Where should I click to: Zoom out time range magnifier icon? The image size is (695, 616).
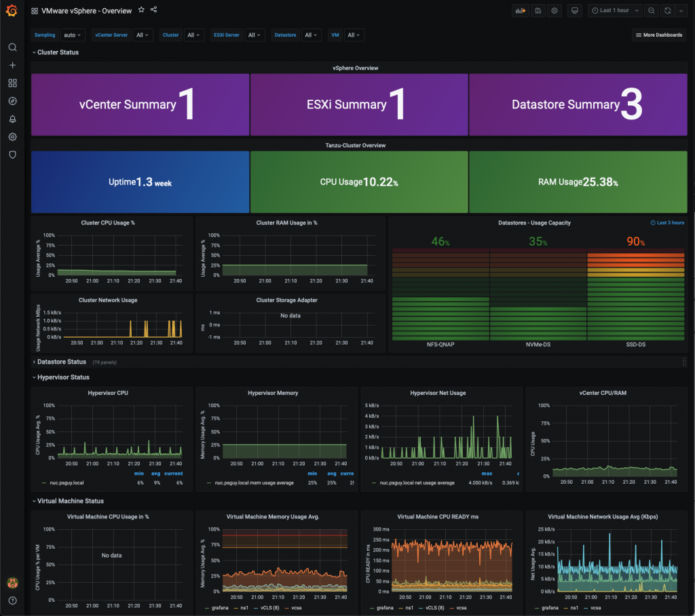(651, 11)
